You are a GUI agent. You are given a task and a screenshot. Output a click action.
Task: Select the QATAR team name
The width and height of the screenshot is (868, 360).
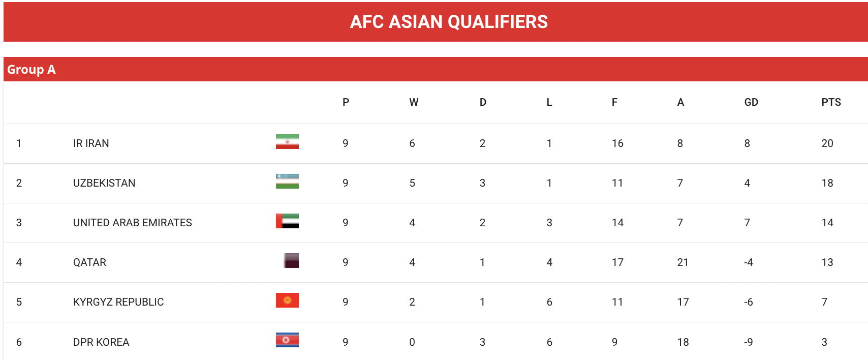89,262
